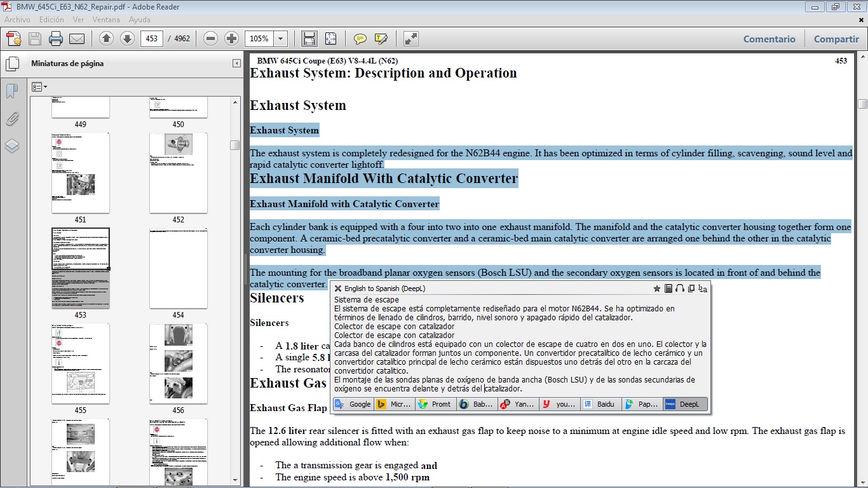
Task: Switch to Promt translator tab
Action: (436, 404)
